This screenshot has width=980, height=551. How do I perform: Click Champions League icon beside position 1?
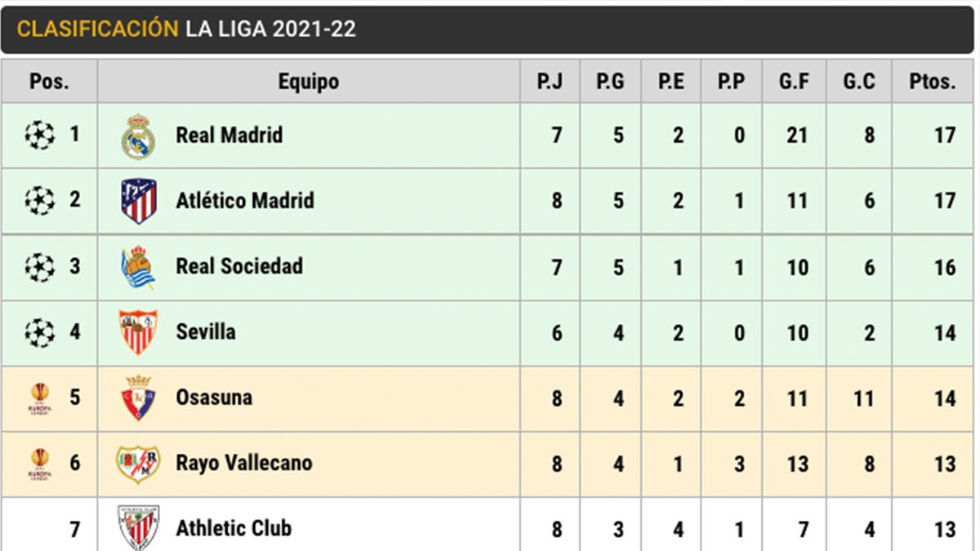click(39, 135)
